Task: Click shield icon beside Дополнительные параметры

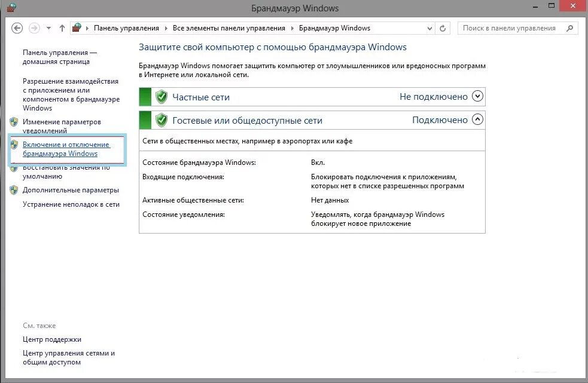Action: pyautogui.click(x=14, y=190)
